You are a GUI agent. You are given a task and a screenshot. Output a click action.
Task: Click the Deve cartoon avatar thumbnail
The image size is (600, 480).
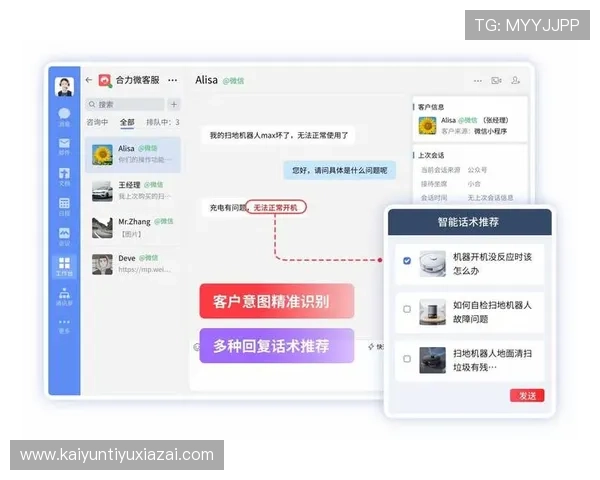tap(102, 264)
